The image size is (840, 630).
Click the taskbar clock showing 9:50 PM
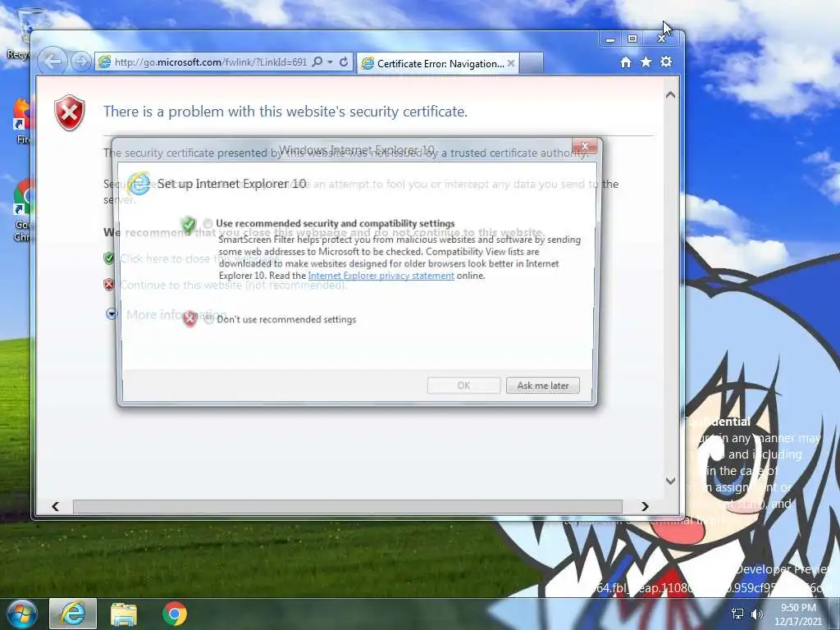(797, 614)
